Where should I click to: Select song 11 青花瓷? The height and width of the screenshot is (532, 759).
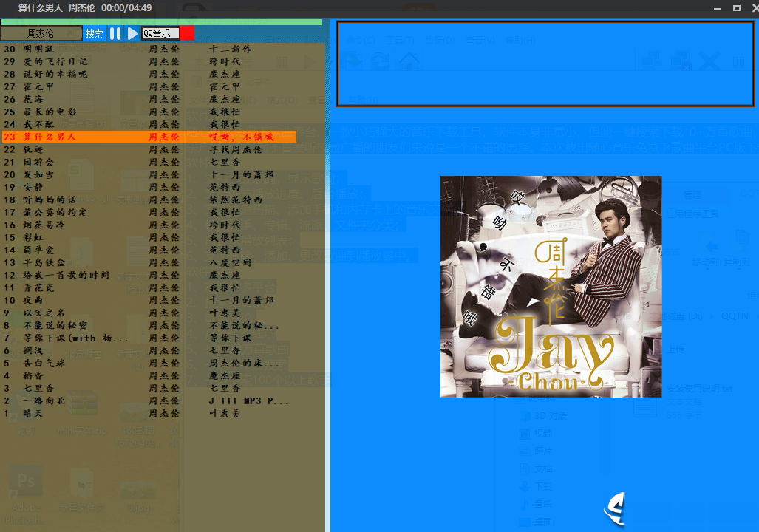149,288
